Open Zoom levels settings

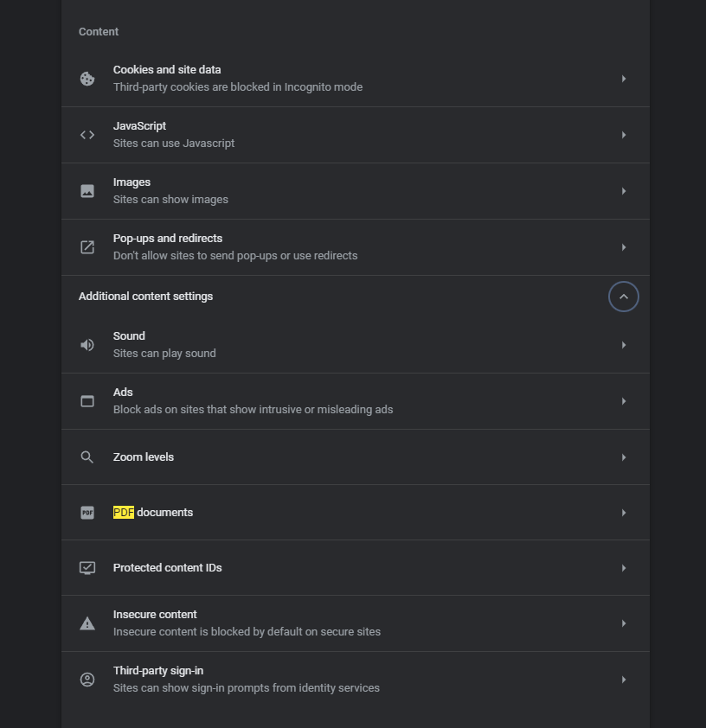356,457
